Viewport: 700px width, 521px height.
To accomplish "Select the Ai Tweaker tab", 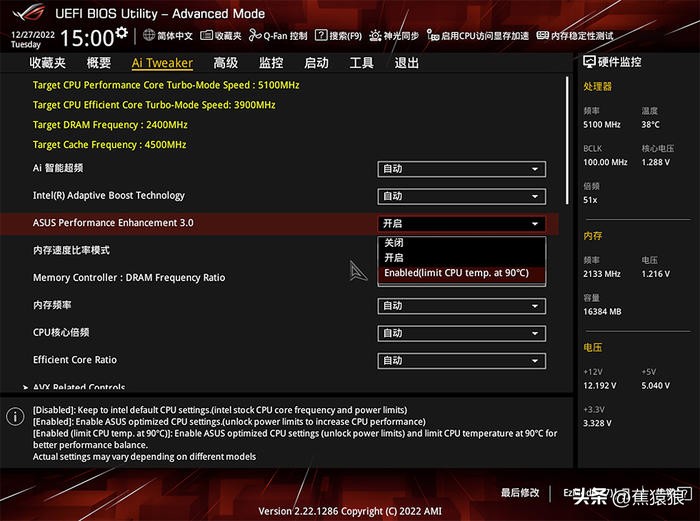I will pyautogui.click(x=162, y=63).
